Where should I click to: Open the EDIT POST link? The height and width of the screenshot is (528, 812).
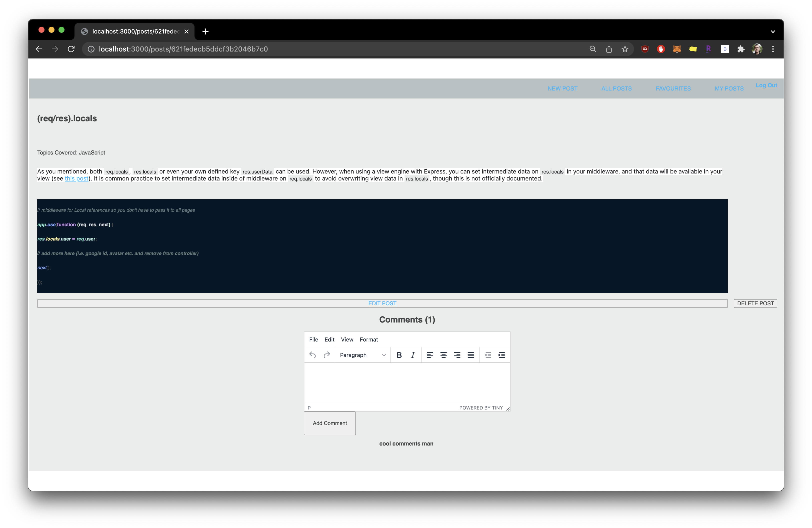point(382,303)
